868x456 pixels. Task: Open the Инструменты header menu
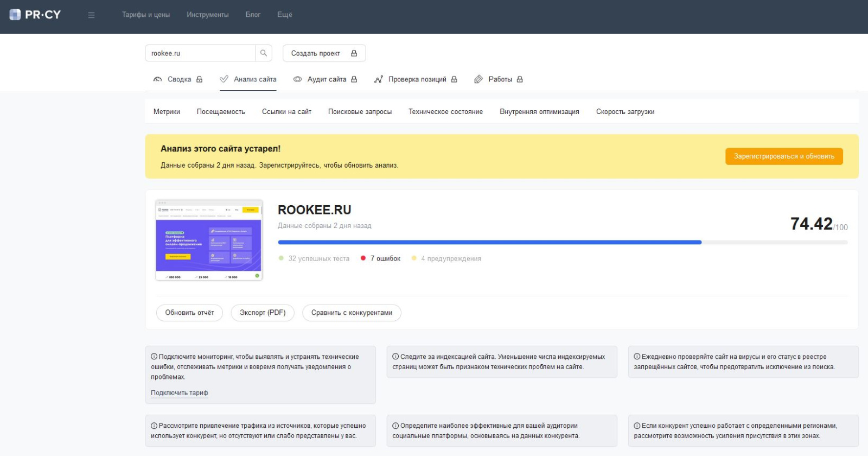pyautogui.click(x=207, y=15)
